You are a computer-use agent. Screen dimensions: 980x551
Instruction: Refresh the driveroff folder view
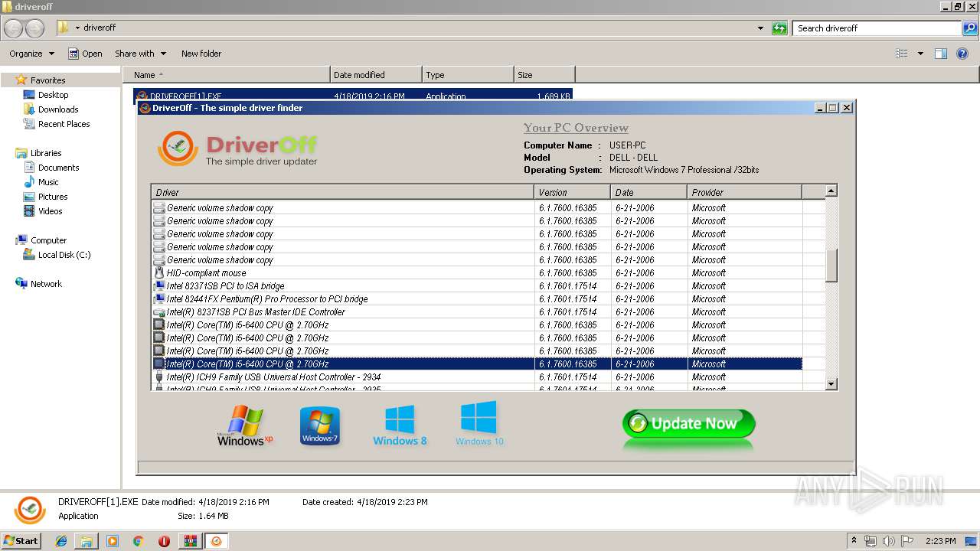pyautogui.click(x=779, y=28)
